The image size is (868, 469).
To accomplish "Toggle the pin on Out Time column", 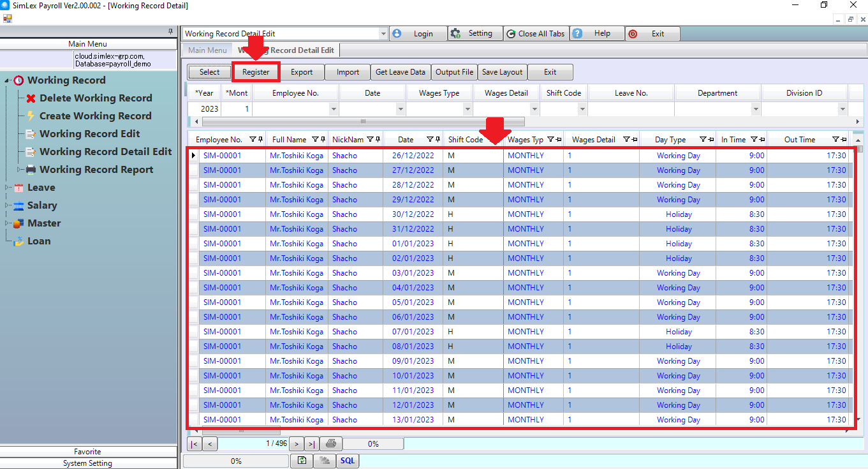I will (844, 140).
